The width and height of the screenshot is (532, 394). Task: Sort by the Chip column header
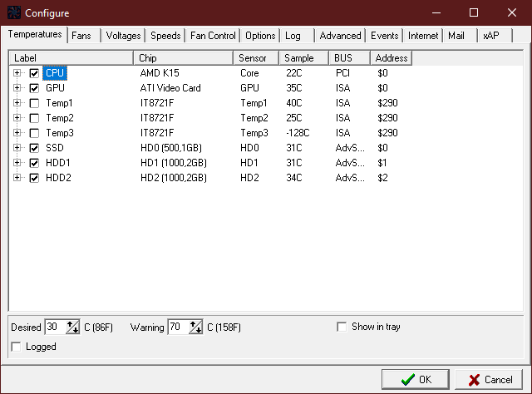pyautogui.click(x=184, y=58)
